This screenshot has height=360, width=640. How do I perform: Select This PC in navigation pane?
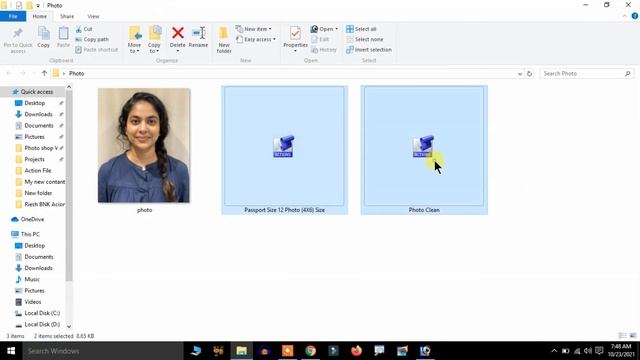click(x=30, y=234)
